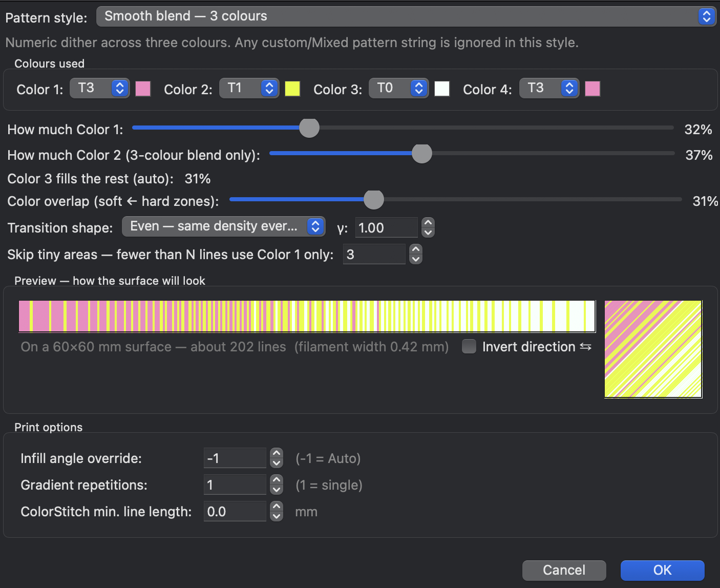Open the Color 1 tool dropdown
The height and width of the screenshot is (588, 720).
(100, 88)
